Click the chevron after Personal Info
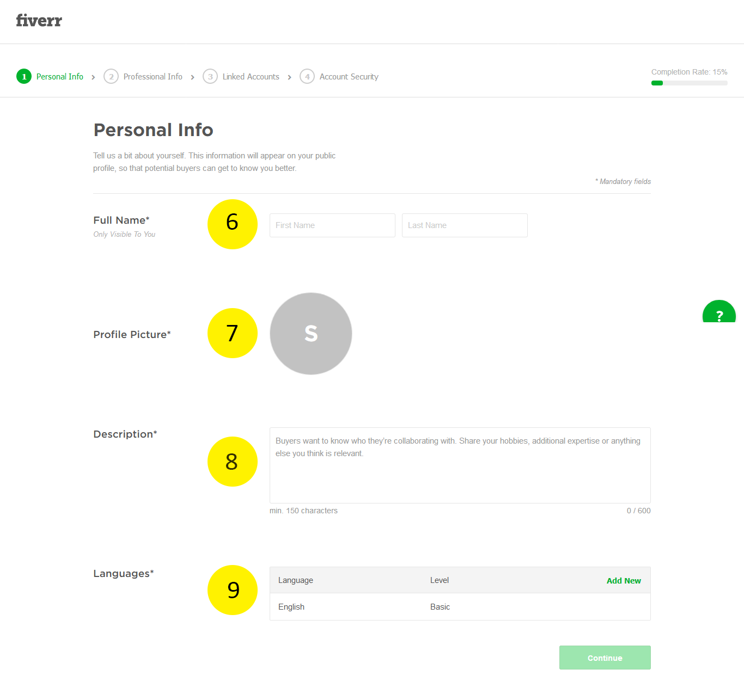The image size is (744, 700). click(93, 77)
